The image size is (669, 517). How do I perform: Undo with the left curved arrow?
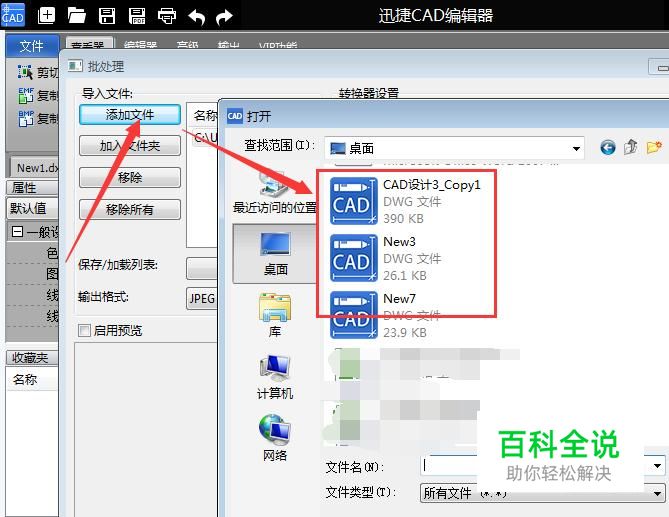[x=197, y=17]
